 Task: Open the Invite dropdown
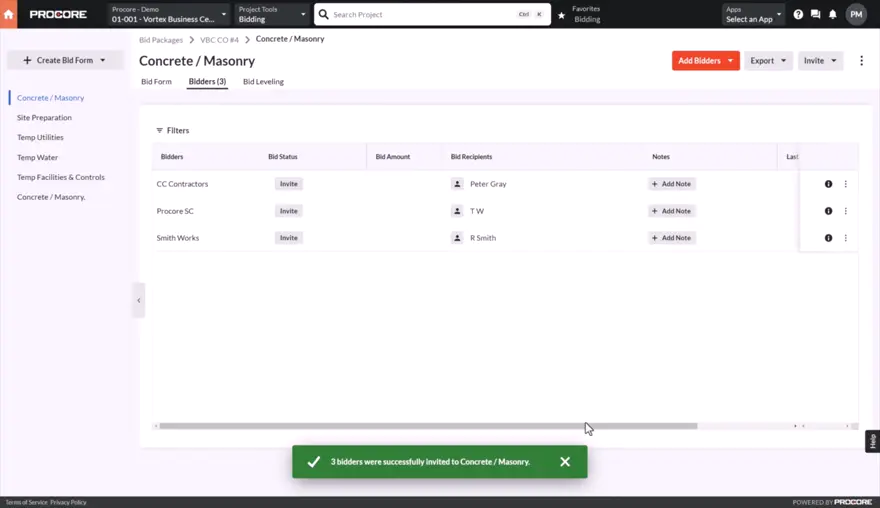[821, 61]
